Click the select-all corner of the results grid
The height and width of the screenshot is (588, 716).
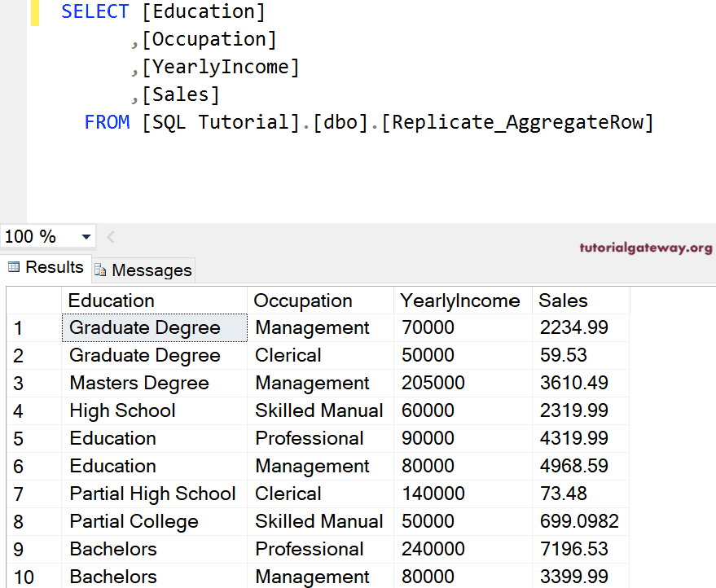31,301
